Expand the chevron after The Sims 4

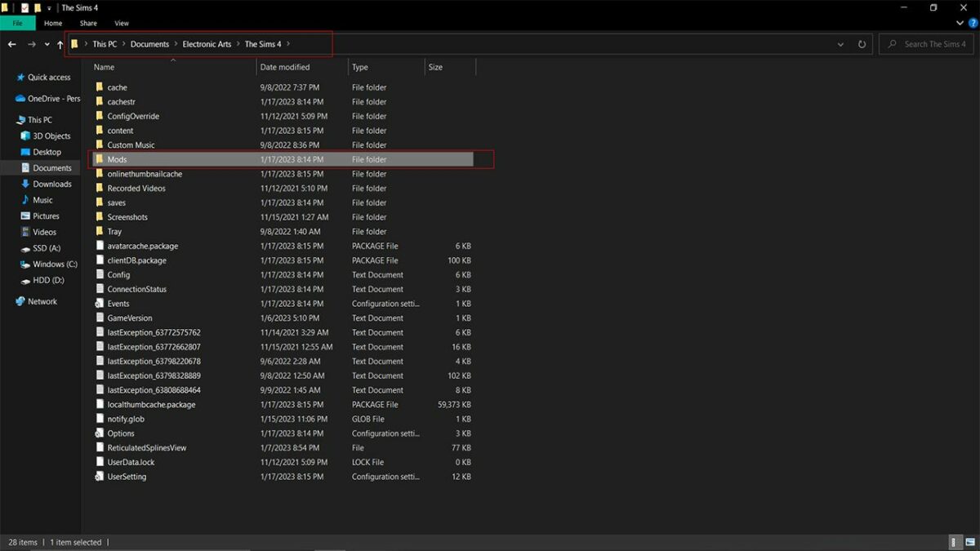(x=288, y=44)
